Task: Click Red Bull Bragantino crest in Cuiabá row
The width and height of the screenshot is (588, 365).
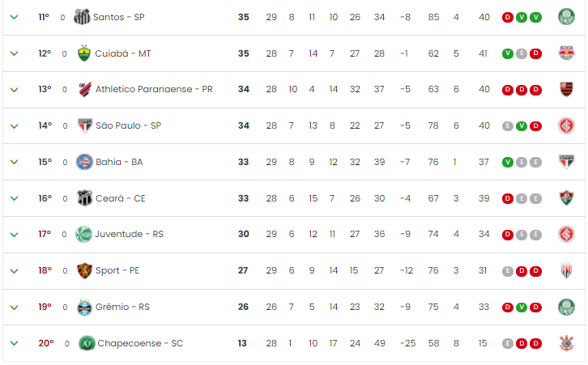Action: (566, 53)
